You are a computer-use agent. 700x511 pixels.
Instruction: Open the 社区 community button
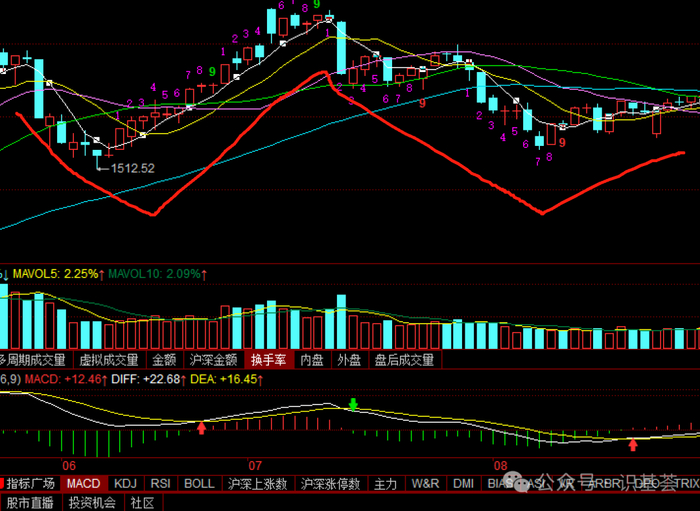click(143, 503)
